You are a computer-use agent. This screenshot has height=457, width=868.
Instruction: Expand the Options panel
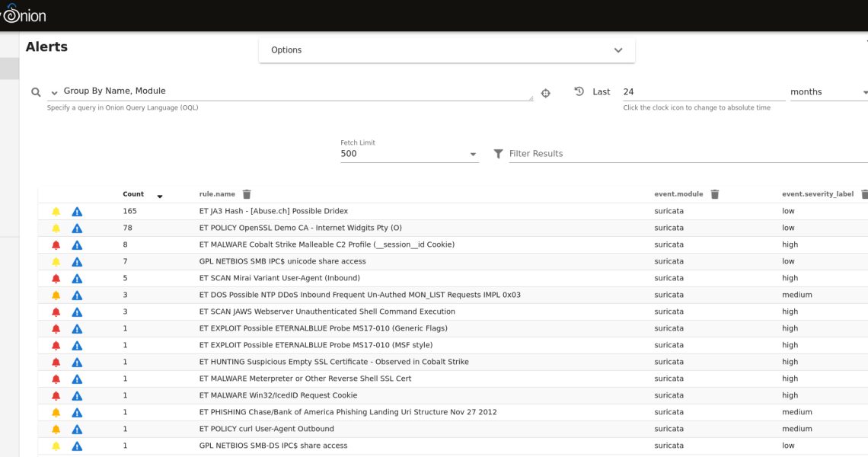pos(447,50)
